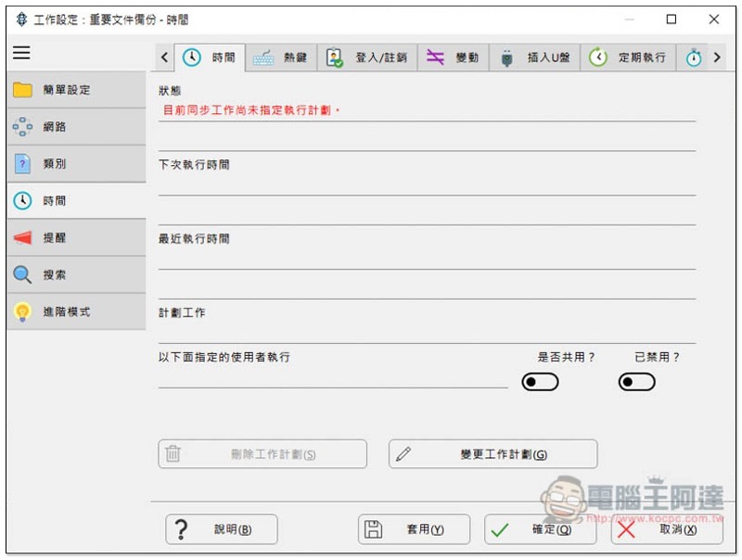Image resolution: width=742 pixels, height=560 pixels.
Task: Click the 變更工作計劃(G) button
Action: (493, 454)
